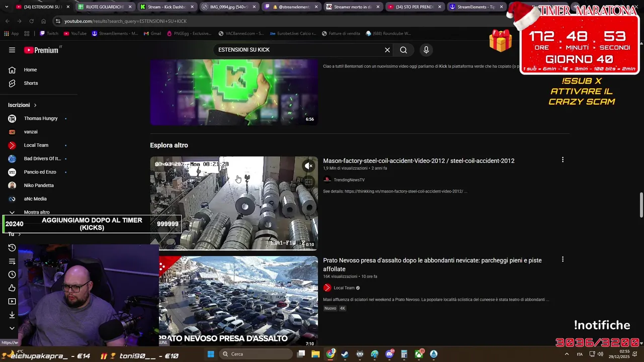This screenshot has width=644, height=362.
Task: Click the Windows taskbar Cerca search box
Action: tap(256, 354)
